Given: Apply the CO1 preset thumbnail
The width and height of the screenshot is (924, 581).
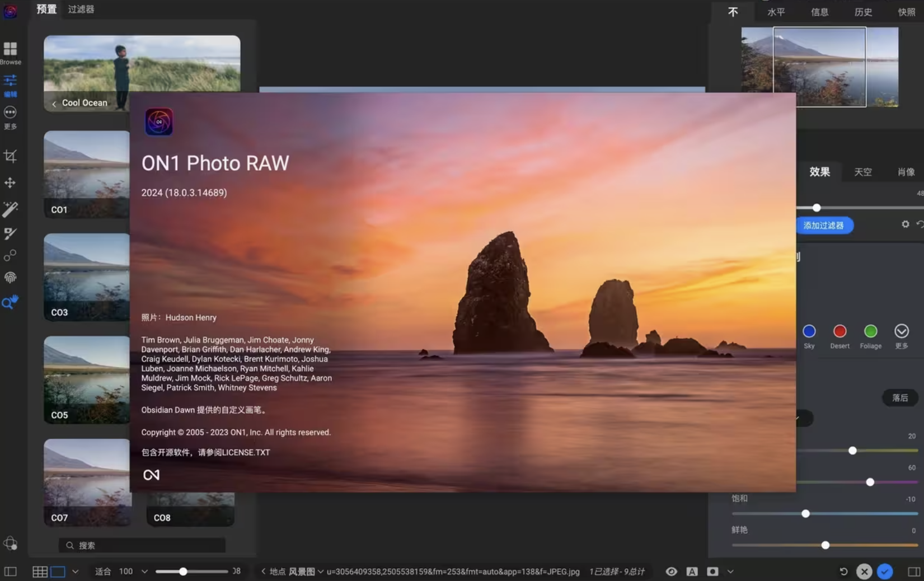Looking at the screenshot, I should click(87, 174).
